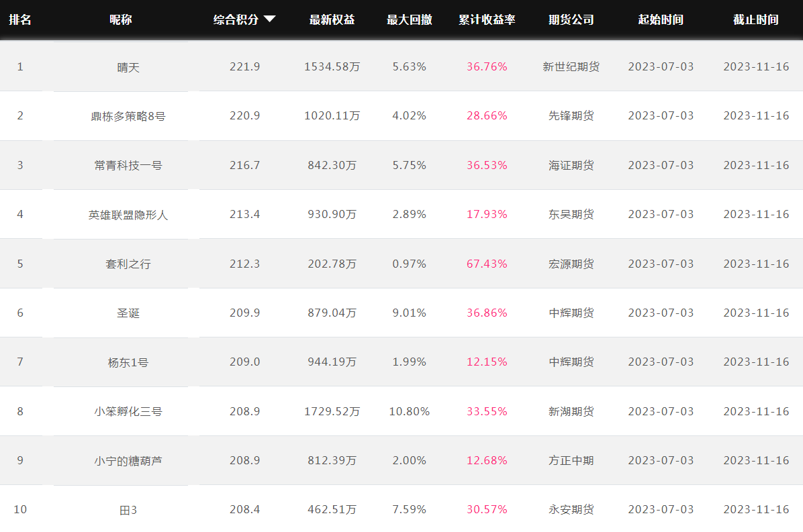Click score value 209.0
This screenshot has width=803, height=532.
click(245, 362)
